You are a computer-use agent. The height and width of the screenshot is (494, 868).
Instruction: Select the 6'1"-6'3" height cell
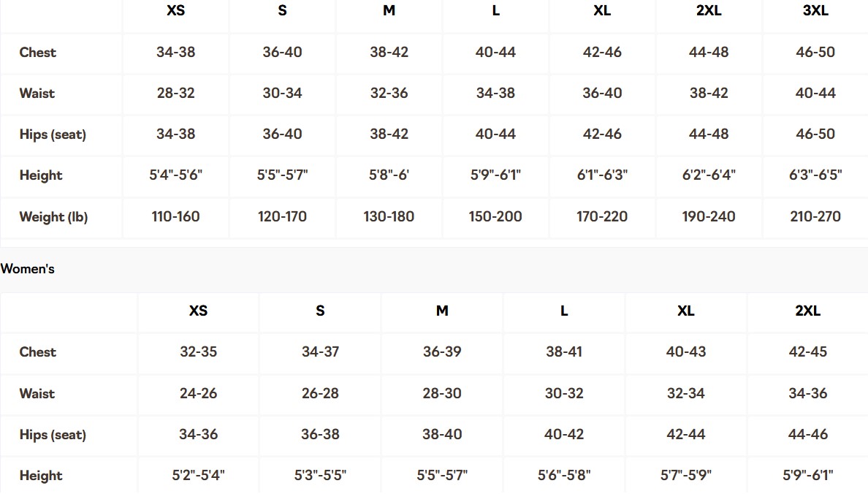(x=602, y=175)
